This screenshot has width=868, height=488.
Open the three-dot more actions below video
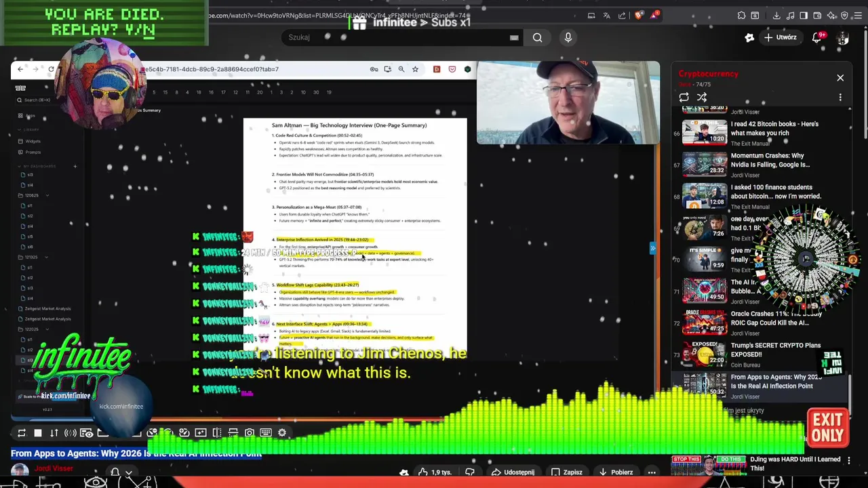652,472
